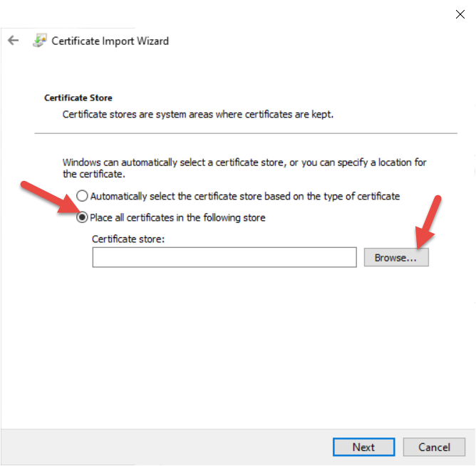Screen dimensions: 476x466
Task: Click the 'Certificate Import Wizard' title text
Action: pos(110,41)
